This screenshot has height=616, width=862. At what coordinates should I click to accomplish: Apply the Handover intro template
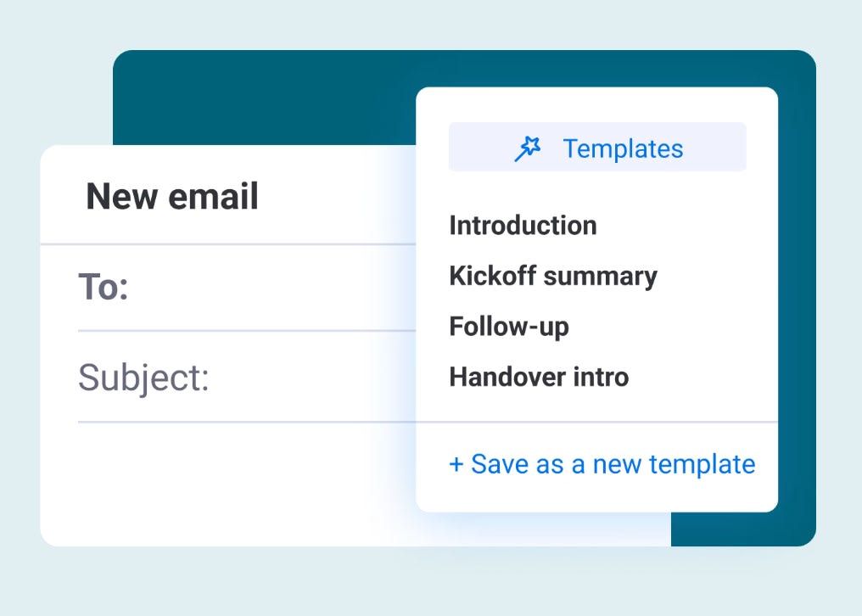click(x=539, y=378)
